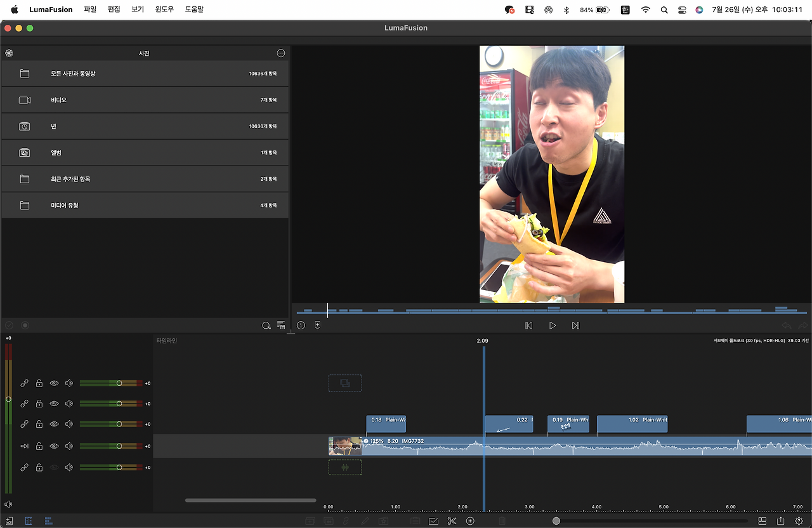Open the 도움말 menu
Image resolution: width=812 pixels, height=528 pixels.
click(x=194, y=10)
